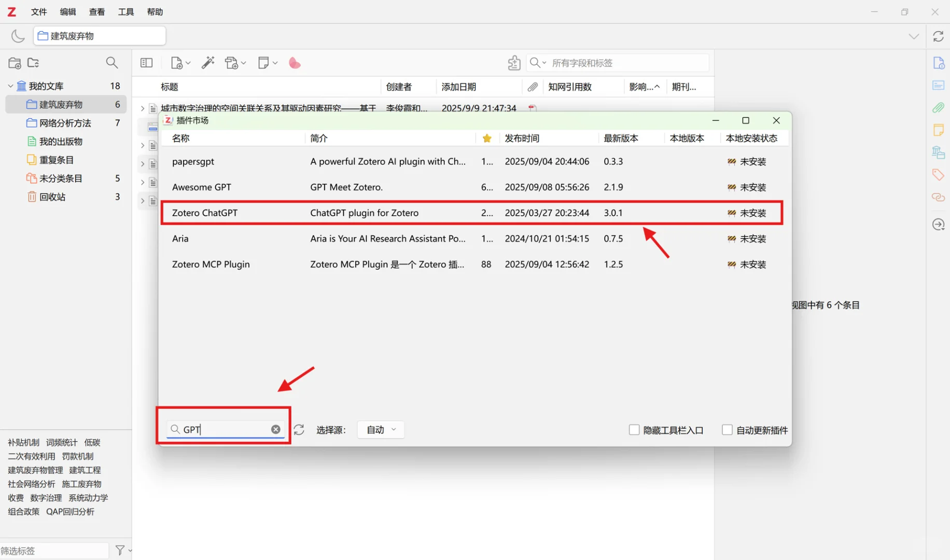Enable the 自动更新插件 checkbox
Image resolution: width=950 pixels, height=560 pixels.
(727, 430)
